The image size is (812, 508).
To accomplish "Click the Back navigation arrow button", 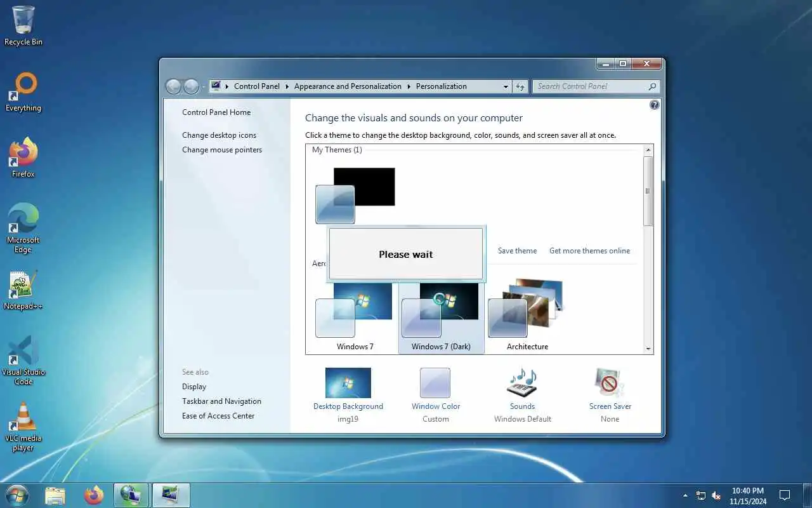I will click(x=173, y=86).
